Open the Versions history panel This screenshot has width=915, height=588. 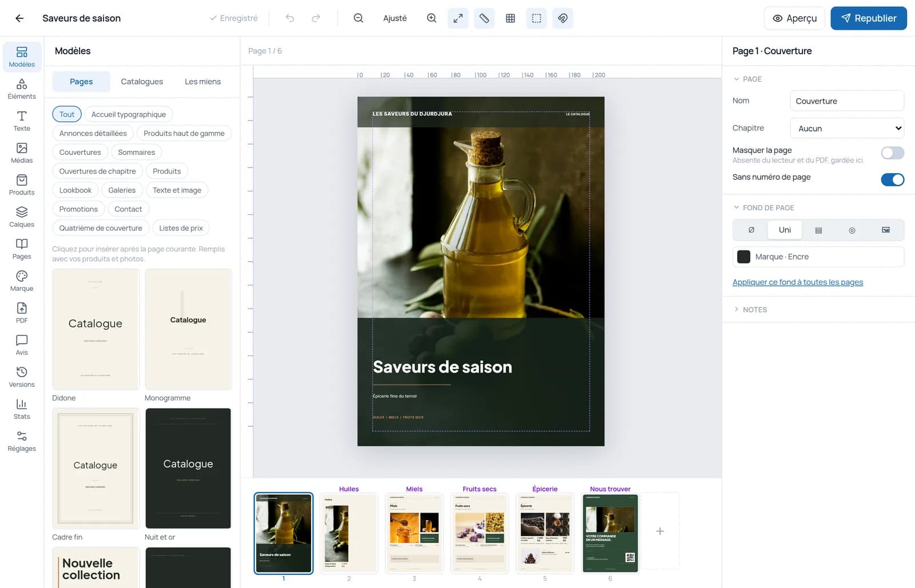(x=22, y=377)
